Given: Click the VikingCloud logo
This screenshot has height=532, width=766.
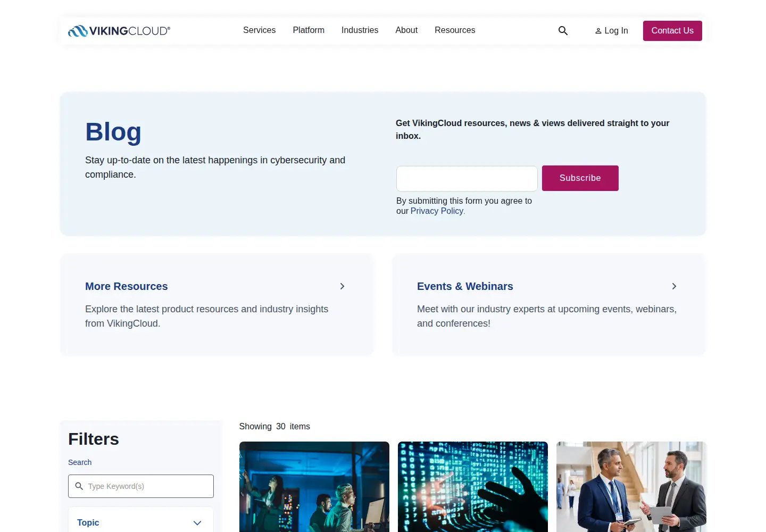Looking at the screenshot, I should [119, 31].
